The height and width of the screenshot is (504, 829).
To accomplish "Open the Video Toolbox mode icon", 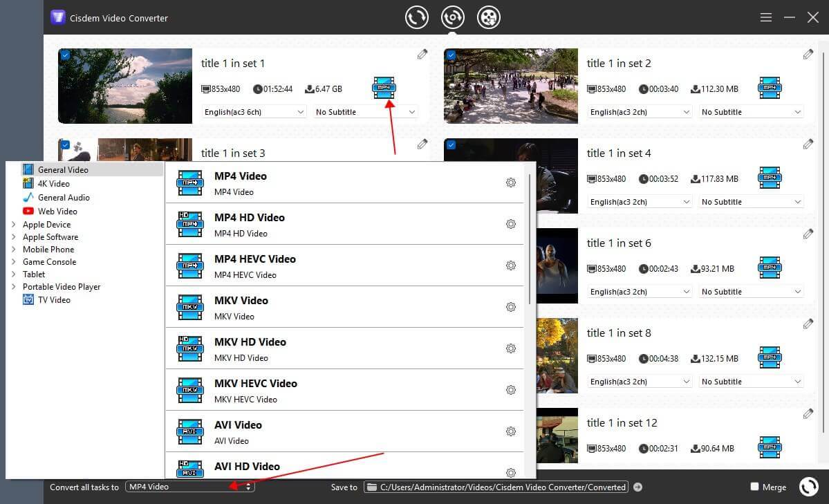I will (x=489, y=17).
